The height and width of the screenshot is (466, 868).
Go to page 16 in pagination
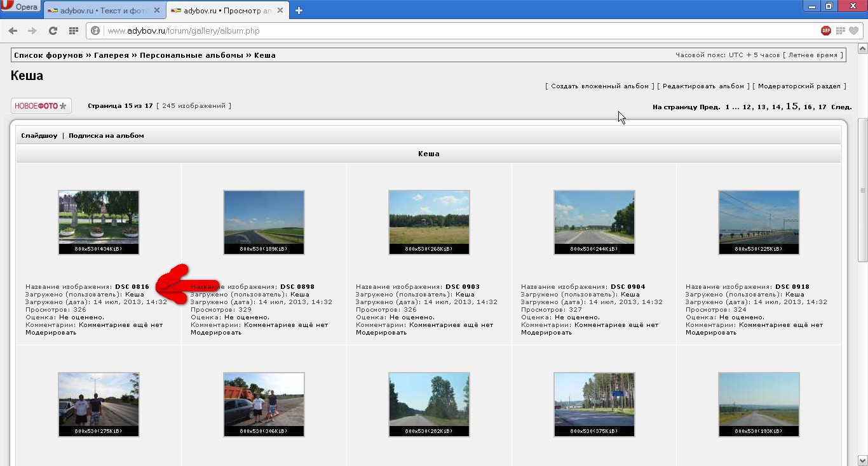(808, 107)
